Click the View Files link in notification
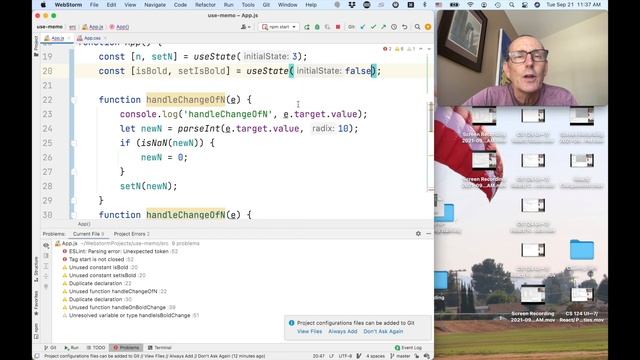The image size is (640, 360). coord(309,331)
